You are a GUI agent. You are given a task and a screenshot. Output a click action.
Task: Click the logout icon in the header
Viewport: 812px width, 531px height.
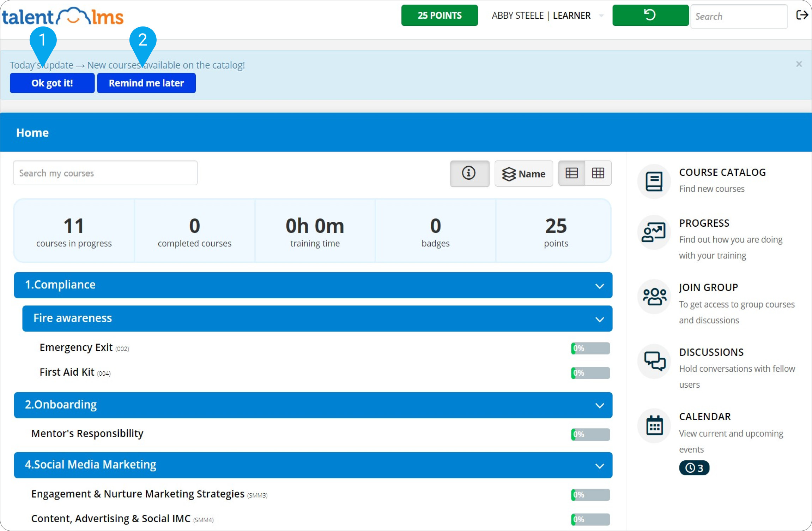point(802,15)
